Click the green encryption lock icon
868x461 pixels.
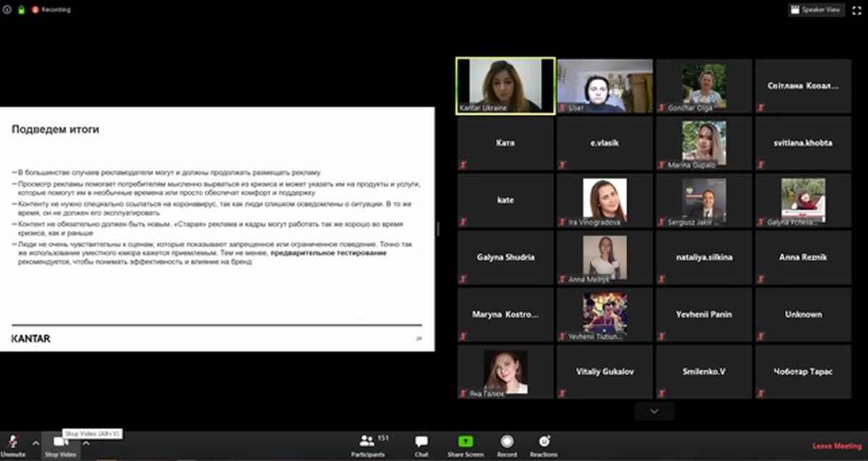point(22,10)
